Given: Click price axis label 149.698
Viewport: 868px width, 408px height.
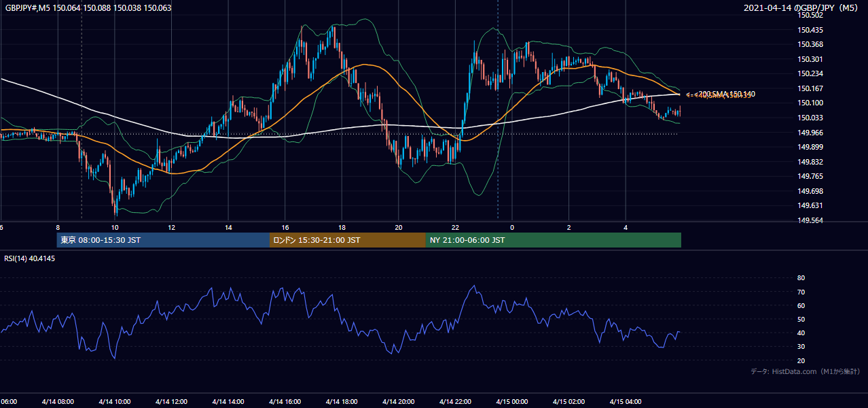Looking at the screenshot, I should point(810,191).
